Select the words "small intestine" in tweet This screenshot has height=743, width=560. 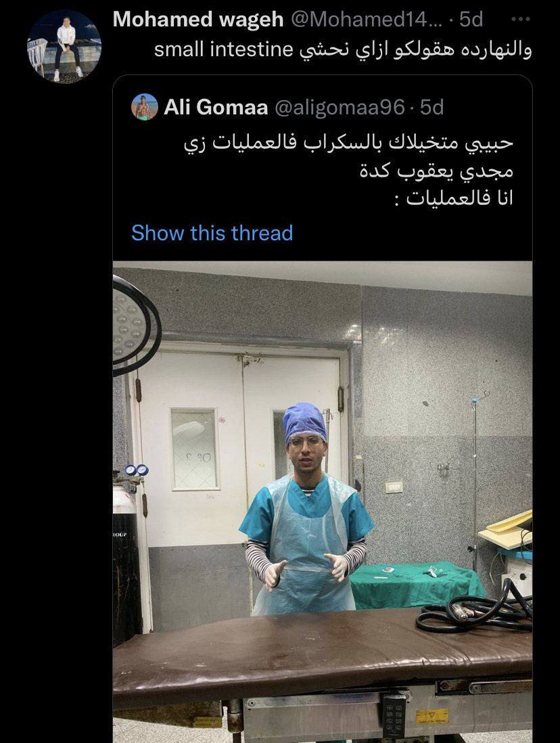click(x=224, y=50)
